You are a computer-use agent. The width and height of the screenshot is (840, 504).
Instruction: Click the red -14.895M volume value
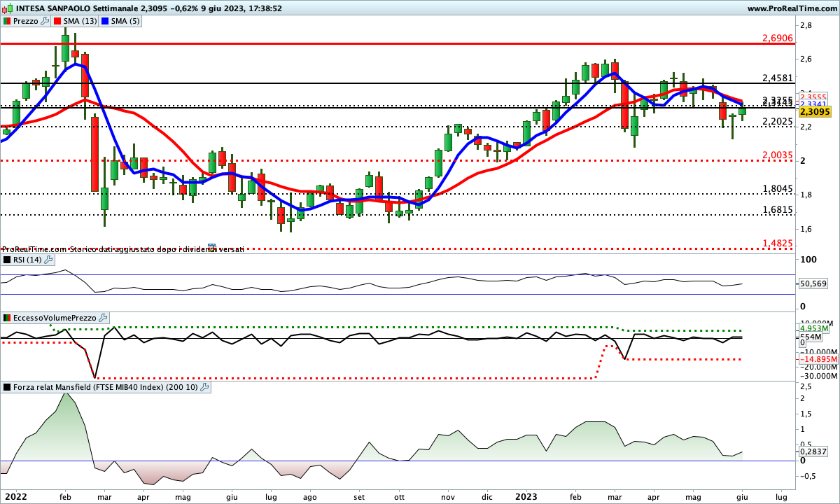pyautogui.click(x=818, y=359)
